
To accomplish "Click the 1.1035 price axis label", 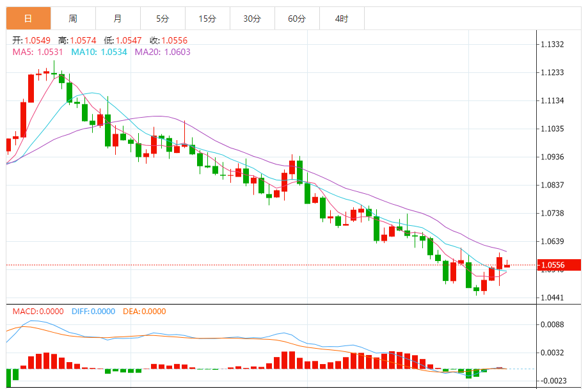I will pyautogui.click(x=552, y=129).
